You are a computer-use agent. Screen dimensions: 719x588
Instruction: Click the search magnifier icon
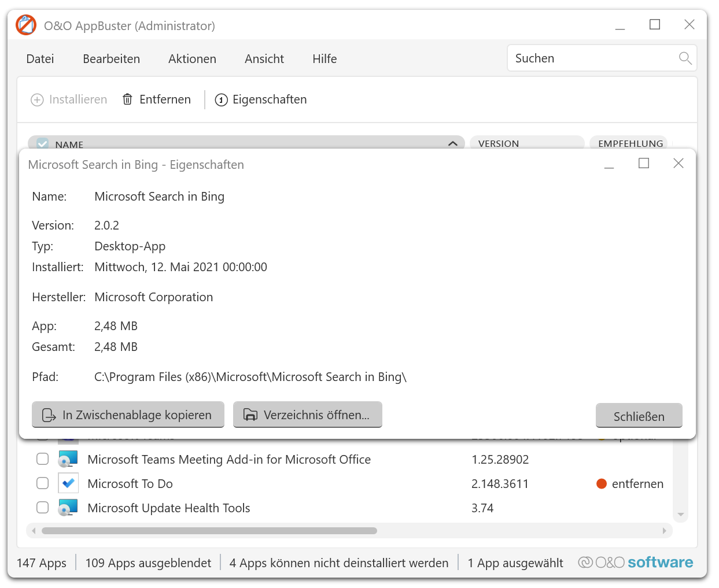pos(685,58)
